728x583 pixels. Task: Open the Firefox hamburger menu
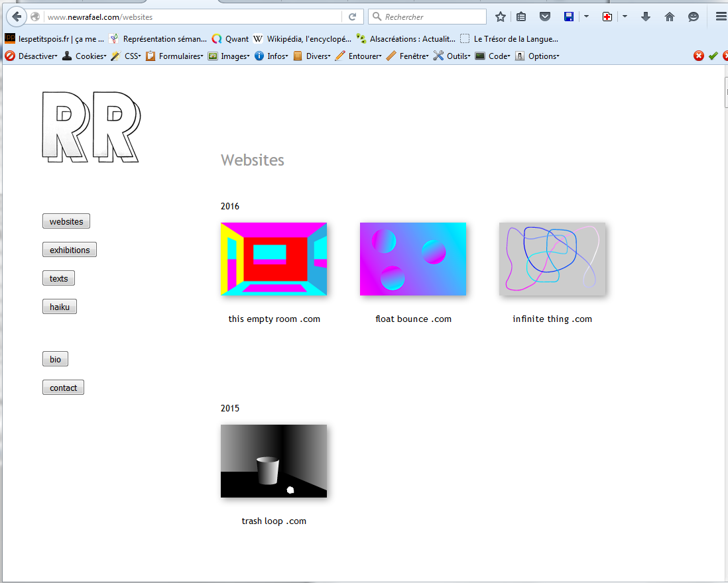point(721,17)
